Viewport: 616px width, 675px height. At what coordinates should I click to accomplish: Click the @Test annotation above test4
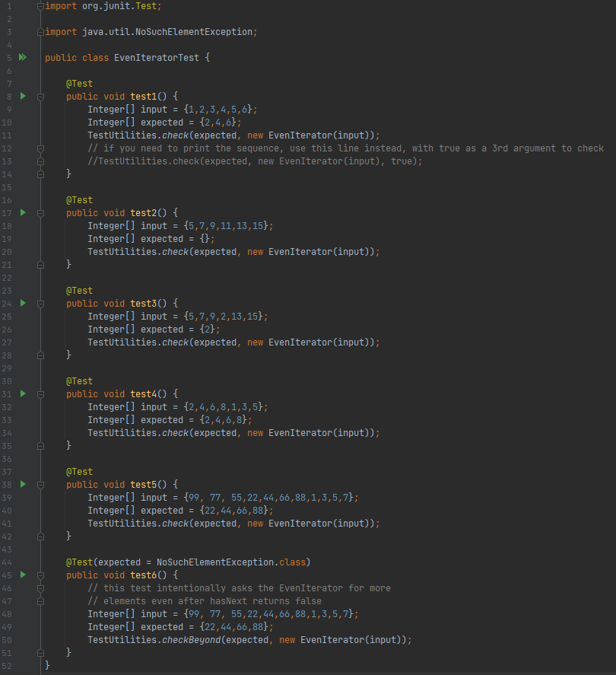click(79, 380)
